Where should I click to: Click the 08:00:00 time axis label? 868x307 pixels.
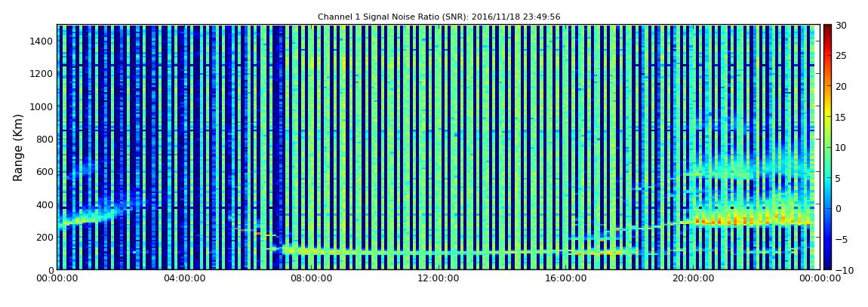click(310, 278)
